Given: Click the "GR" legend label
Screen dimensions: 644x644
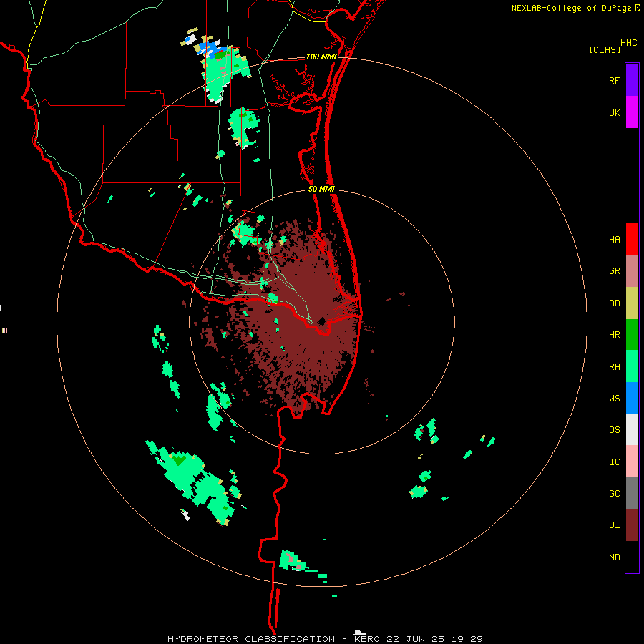Looking at the screenshot, I should pyautogui.click(x=614, y=271).
